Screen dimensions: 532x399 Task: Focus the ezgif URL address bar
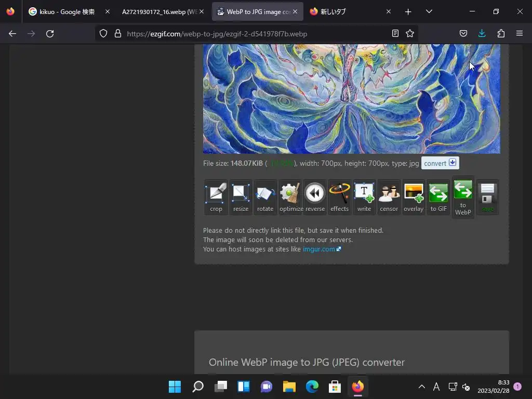(x=258, y=34)
